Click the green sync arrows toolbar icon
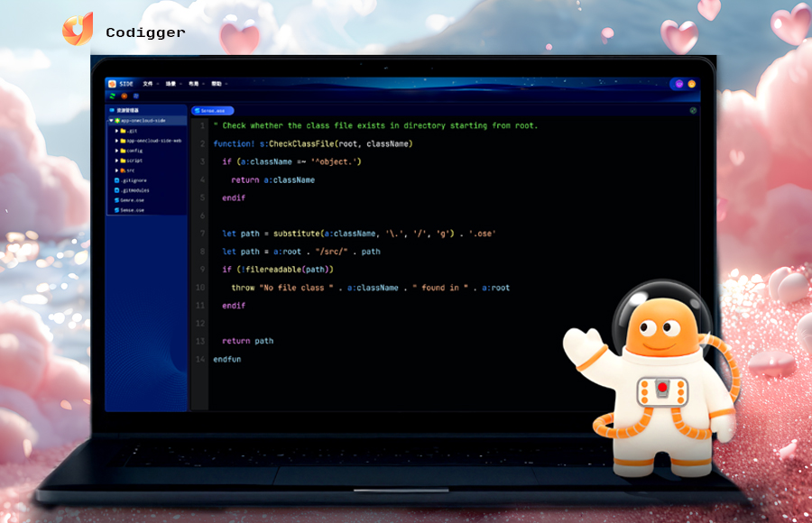The height and width of the screenshot is (523, 812). tap(113, 96)
